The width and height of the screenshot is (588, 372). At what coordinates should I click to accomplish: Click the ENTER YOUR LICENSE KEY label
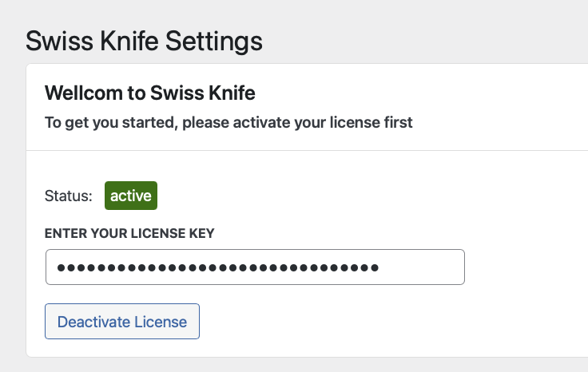click(129, 233)
